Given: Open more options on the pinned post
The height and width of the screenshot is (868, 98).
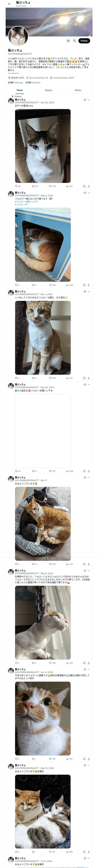Looking at the screenshot, I should point(89,100).
